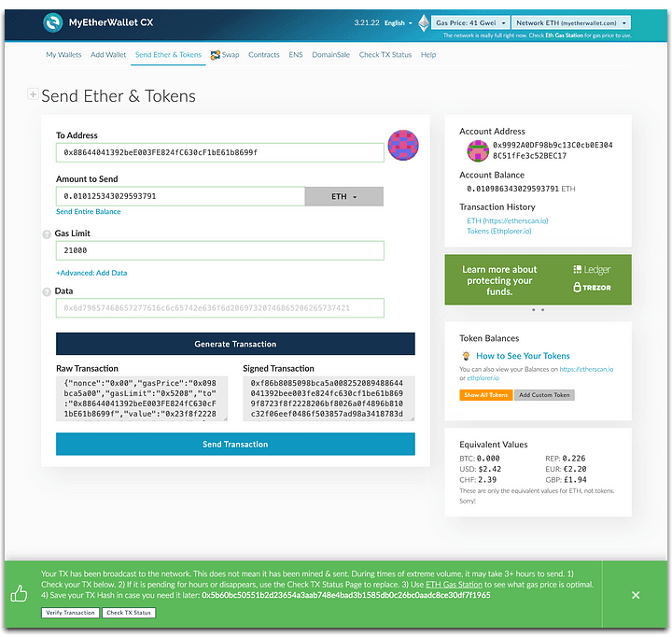Click the Gas Limit help question icon
The height and width of the screenshot is (637, 672).
coord(47,234)
